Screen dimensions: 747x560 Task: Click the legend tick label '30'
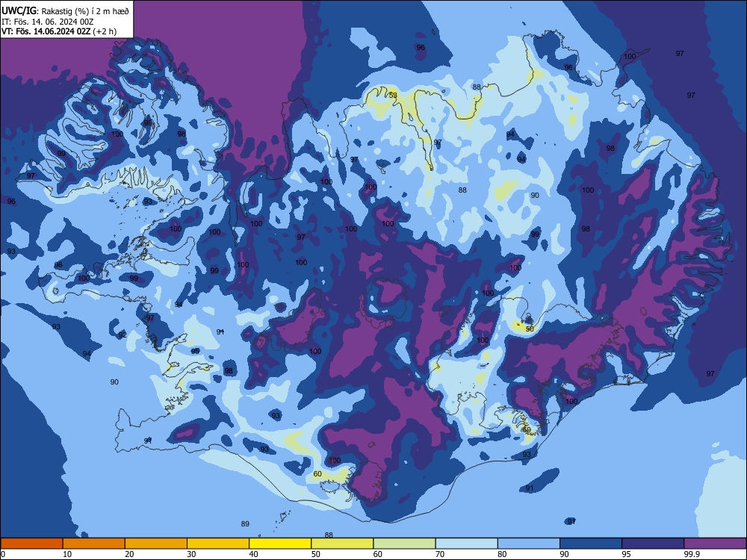coord(191,554)
